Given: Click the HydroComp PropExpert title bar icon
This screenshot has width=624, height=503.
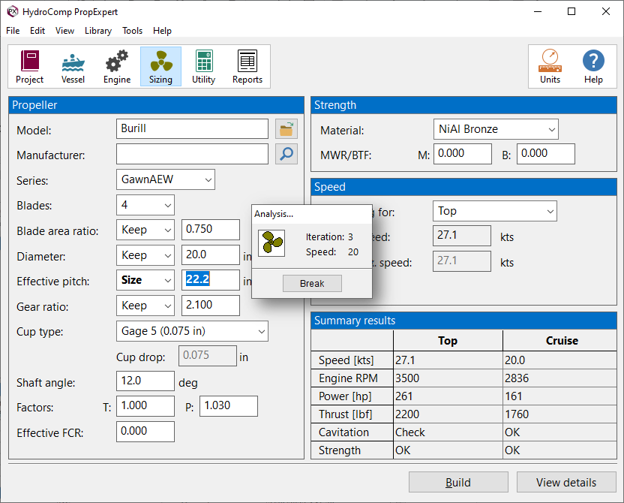Looking at the screenshot, I should 12,12.
